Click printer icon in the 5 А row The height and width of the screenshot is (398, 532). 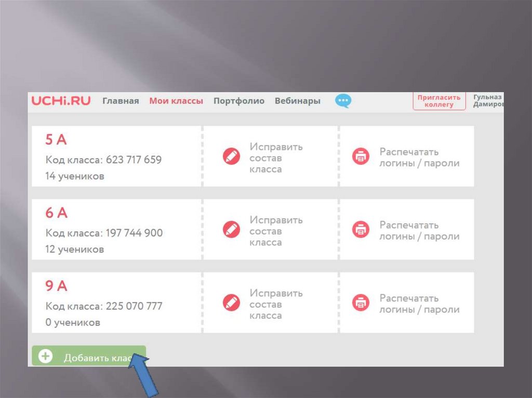pos(361,156)
